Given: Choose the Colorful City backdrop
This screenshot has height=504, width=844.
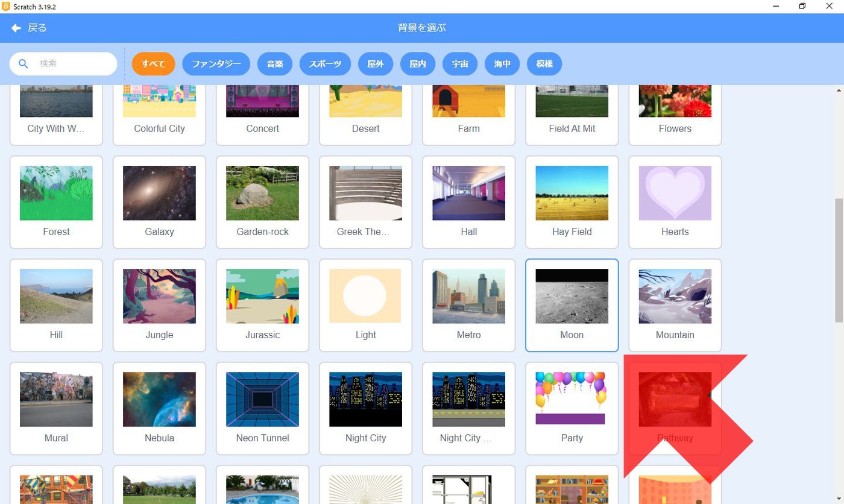Looking at the screenshot, I should tap(159, 114).
